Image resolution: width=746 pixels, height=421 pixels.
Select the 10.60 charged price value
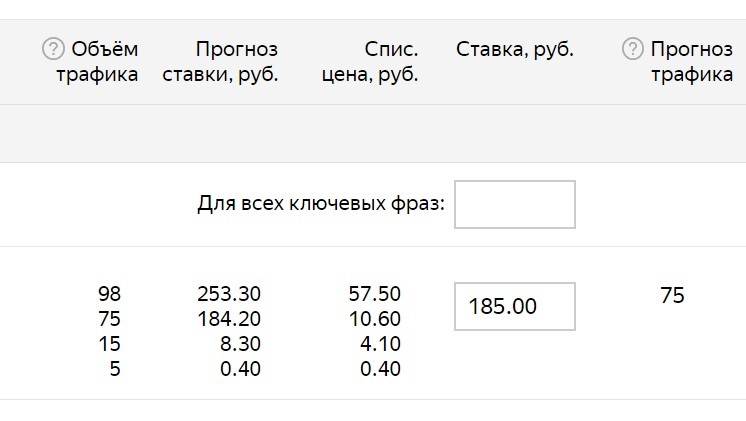tap(374, 319)
